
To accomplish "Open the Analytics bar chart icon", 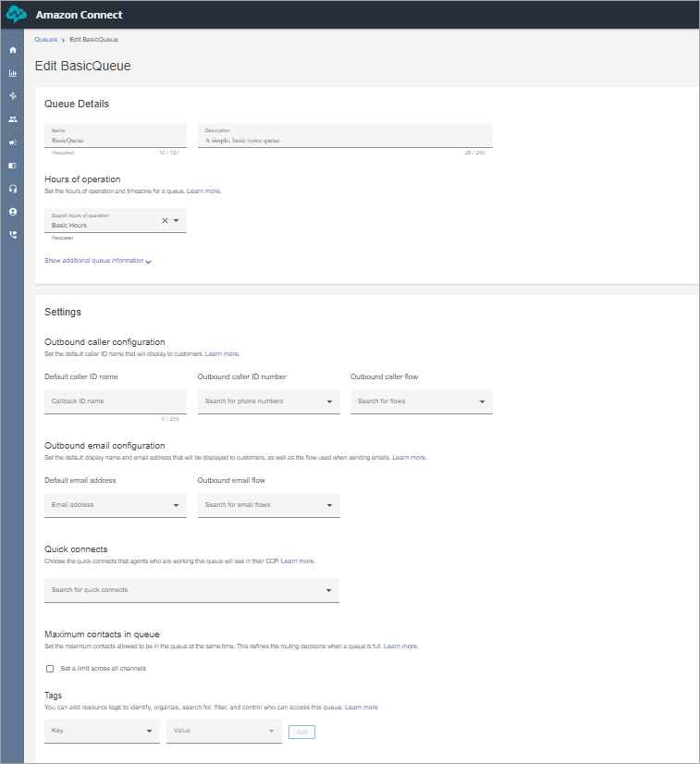I will click(x=13, y=73).
